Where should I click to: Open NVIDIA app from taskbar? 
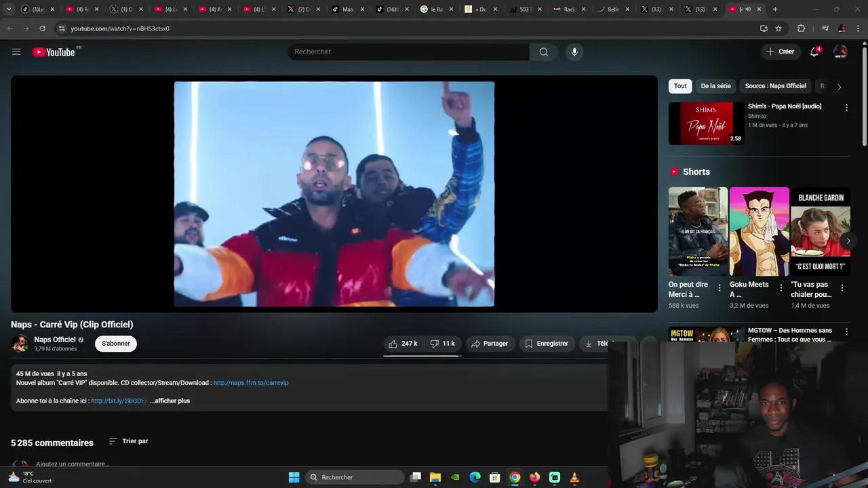click(455, 477)
